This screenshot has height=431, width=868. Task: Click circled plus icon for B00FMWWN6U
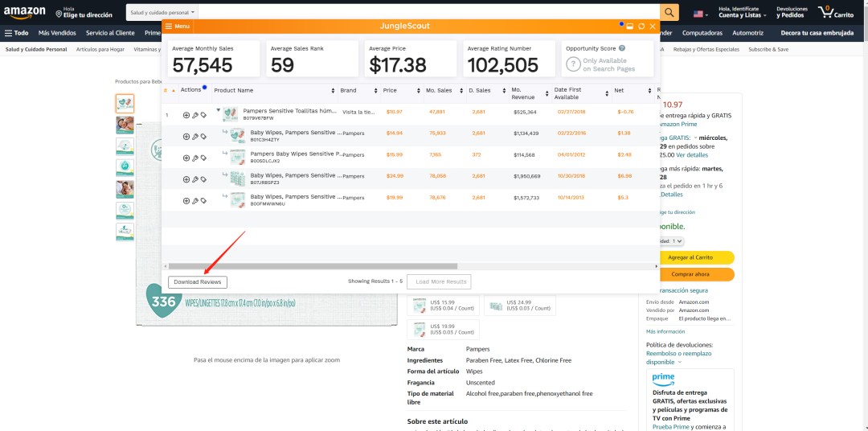(186, 200)
